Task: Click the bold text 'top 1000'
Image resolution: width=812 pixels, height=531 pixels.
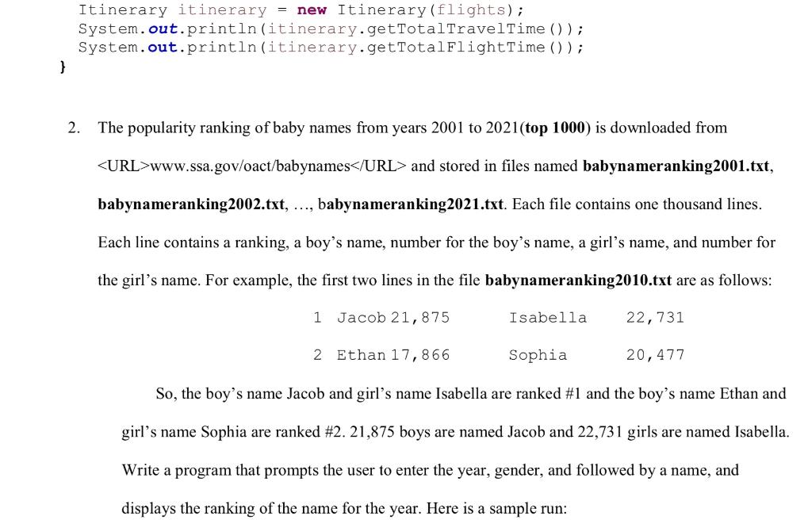Action: [x=554, y=128]
